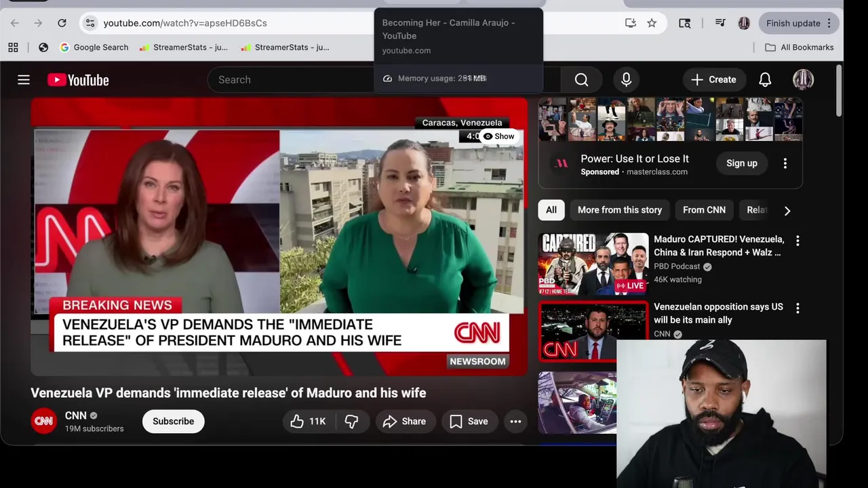This screenshot has height=488, width=868.
Task: Open third recommended video thumbnail with car
Action: [578, 402]
